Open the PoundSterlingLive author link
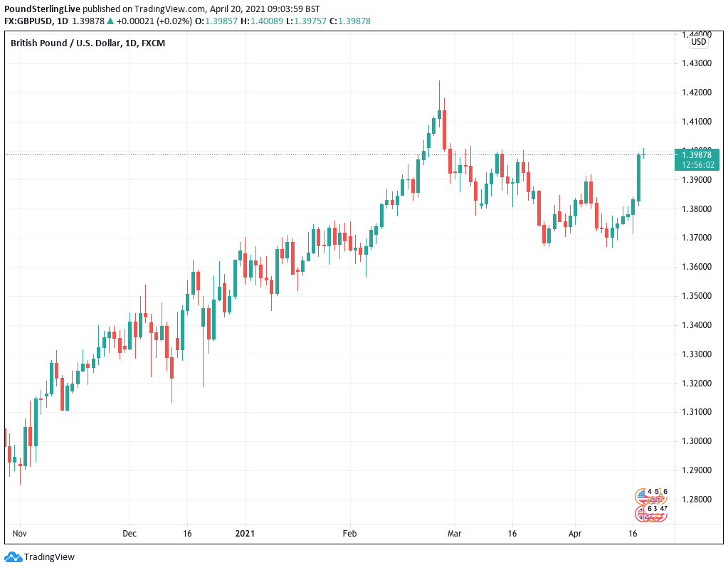The image size is (728, 570). pyautogui.click(x=41, y=9)
